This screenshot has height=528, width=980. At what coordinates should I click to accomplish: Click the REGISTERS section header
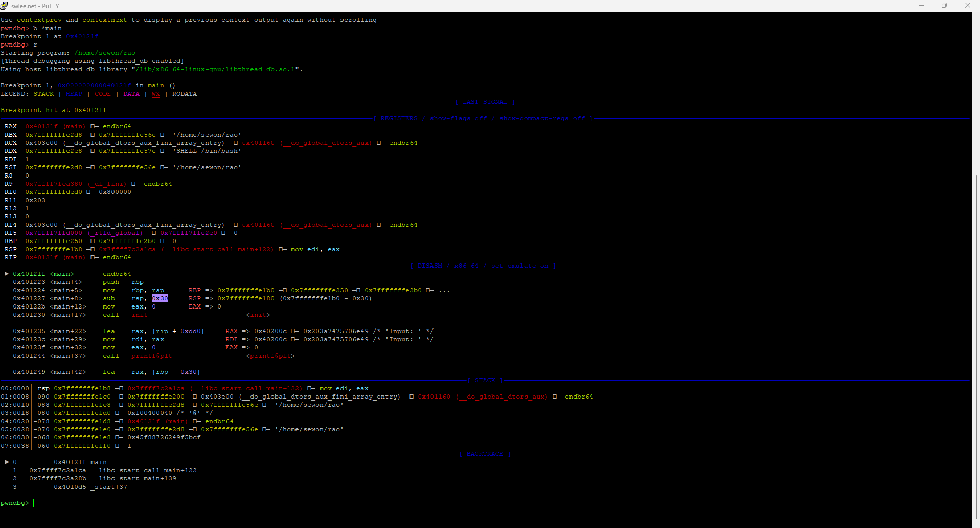[x=399, y=118]
